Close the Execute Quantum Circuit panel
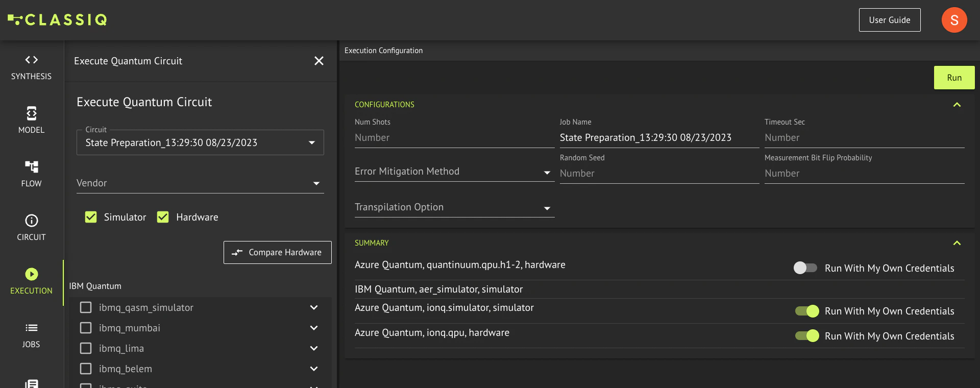This screenshot has width=980, height=388. point(319,61)
